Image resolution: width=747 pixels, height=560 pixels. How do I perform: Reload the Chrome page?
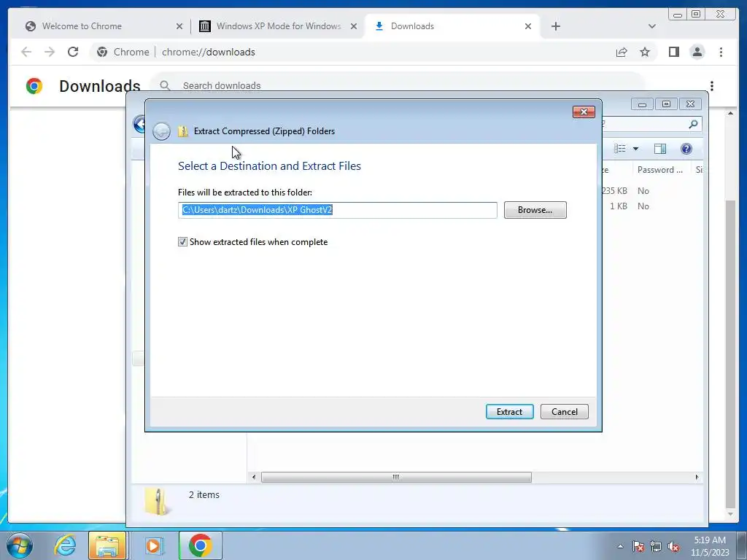click(x=73, y=52)
